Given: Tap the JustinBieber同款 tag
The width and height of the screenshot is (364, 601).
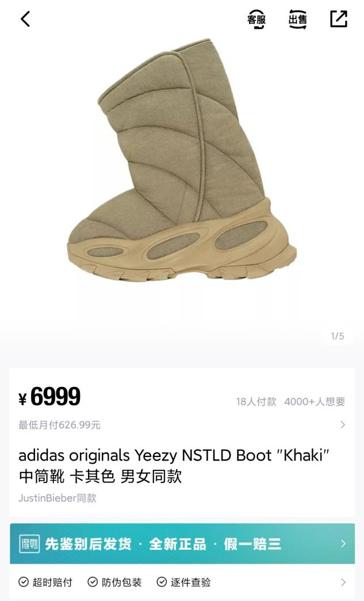Looking at the screenshot, I should click(58, 498).
